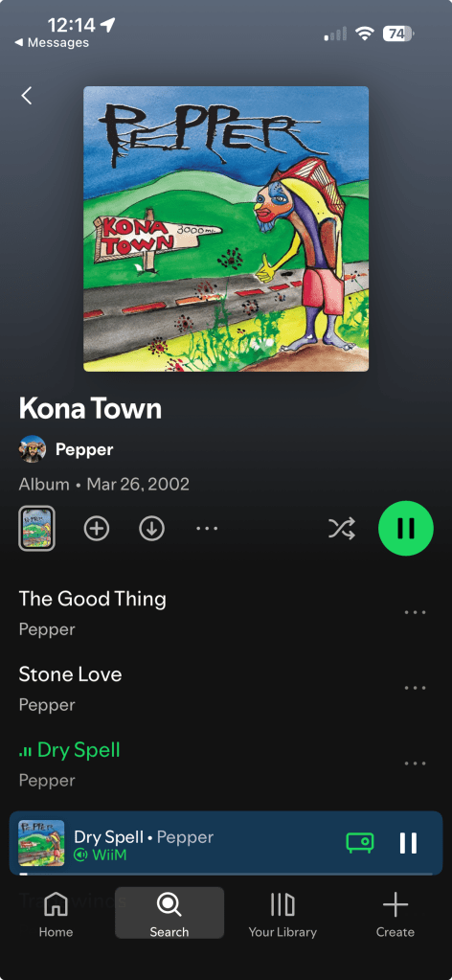
Task: Open options for The Good Thing
Action: click(415, 612)
